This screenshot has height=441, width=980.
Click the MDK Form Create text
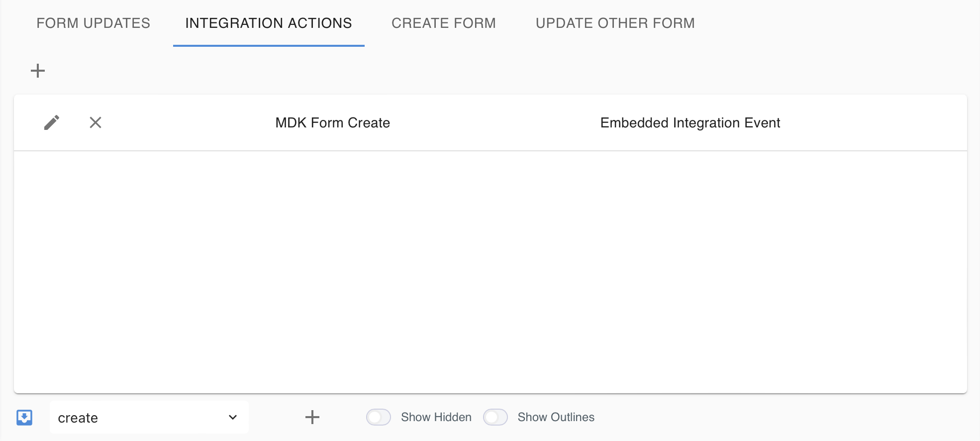coord(332,123)
